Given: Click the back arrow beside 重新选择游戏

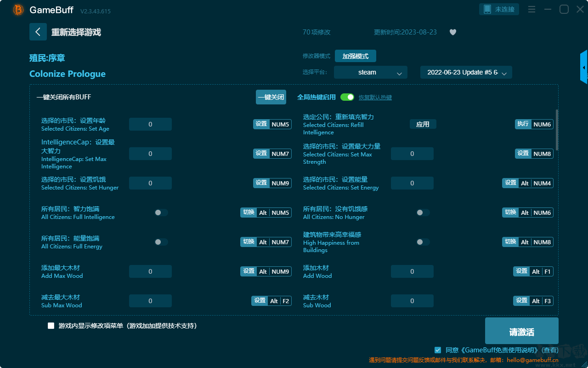Looking at the screenshot, I should [x=38, y=32].
